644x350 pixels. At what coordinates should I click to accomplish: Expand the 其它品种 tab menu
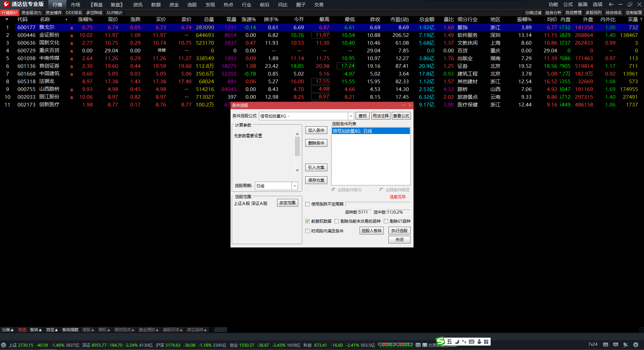[x=197, y=330]
